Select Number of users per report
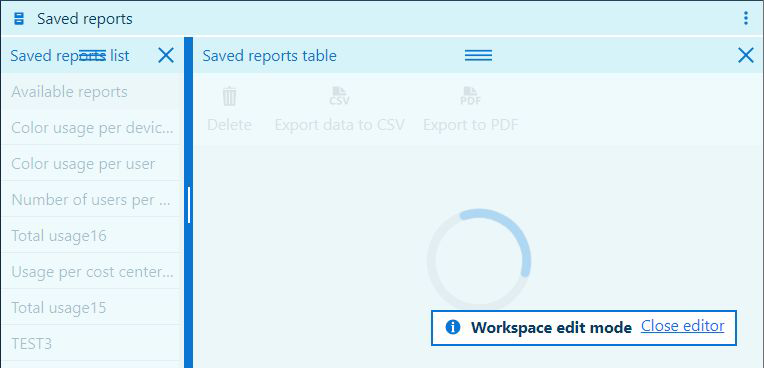This screenshot has height=368, width=764. pyautogui.click(x=93, y=200)
